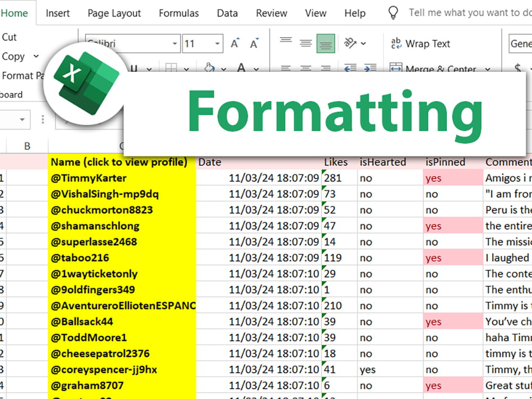Screen dimensions: 532x399
Task: Click the Cut command
Action: pyautogui.click(x=9, y=37)
